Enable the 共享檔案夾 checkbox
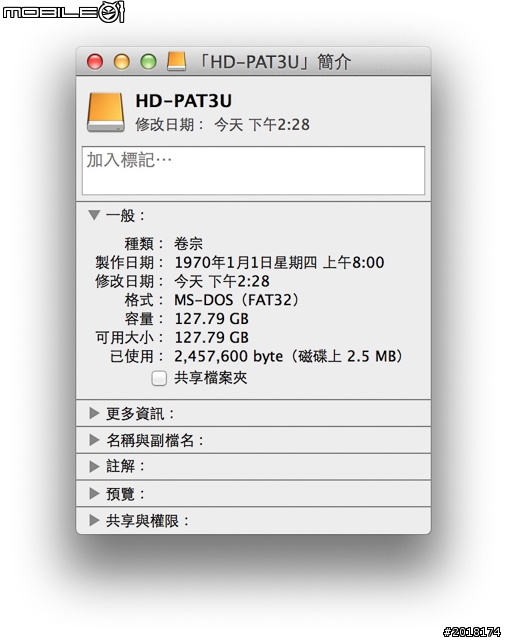Viewport: 507px width, 640px height. coord(159,378)
